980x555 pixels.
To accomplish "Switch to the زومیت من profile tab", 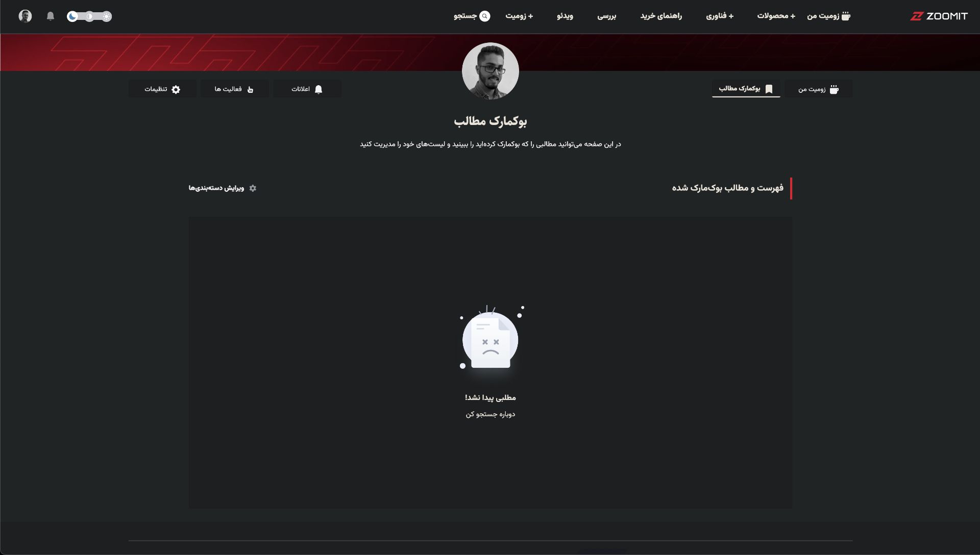I will pyautogui.click(x=818, y=89).
